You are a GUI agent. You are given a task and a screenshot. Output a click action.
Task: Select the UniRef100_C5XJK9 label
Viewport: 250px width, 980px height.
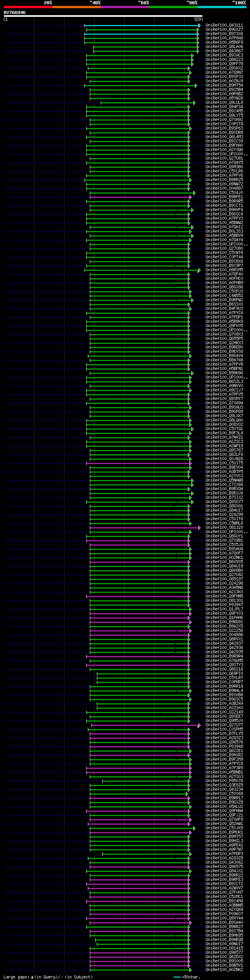click(224, 828)
